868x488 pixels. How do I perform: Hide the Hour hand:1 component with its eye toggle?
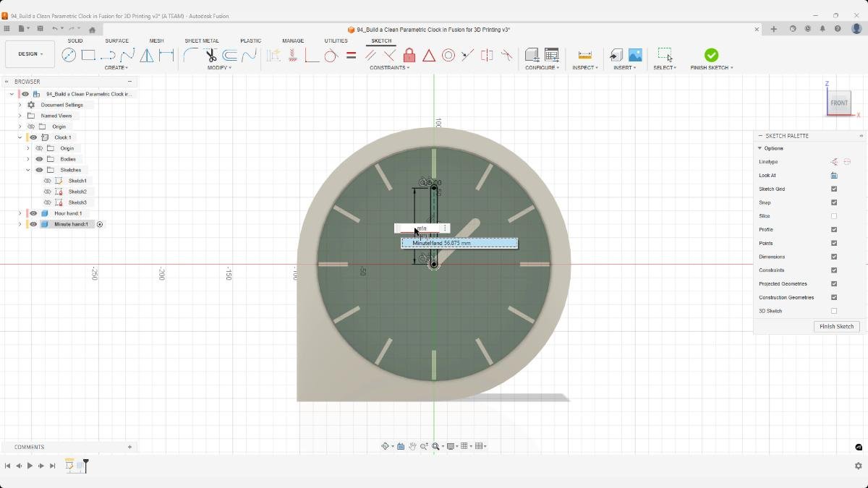[33, 213]
